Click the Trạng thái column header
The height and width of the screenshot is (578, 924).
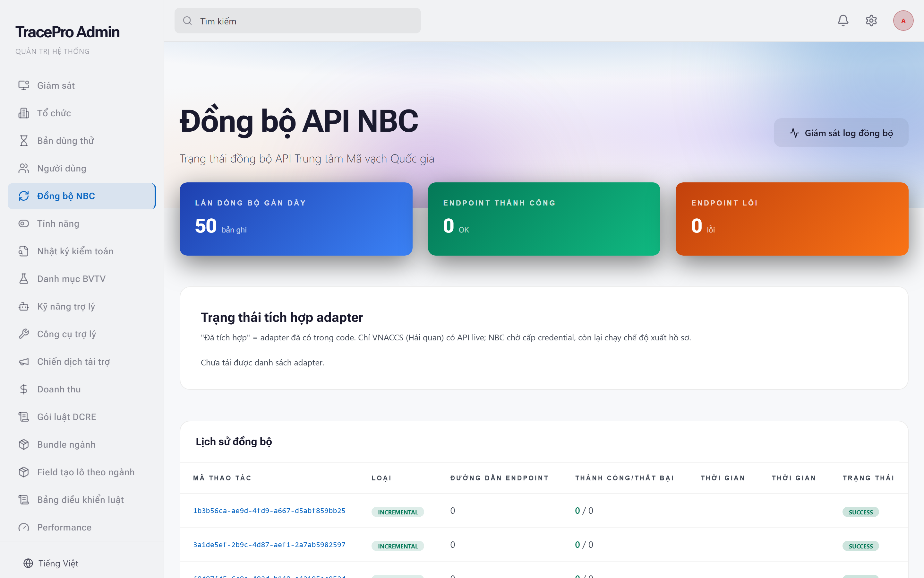click(868, 478)
